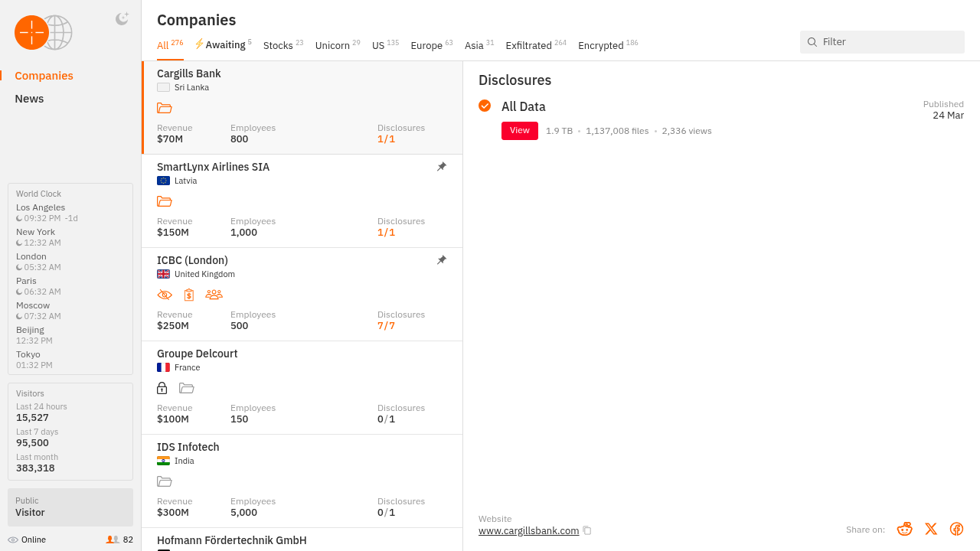Click the Public Visitor account box
Screen dimensions: 980x551
pos(70,507)
